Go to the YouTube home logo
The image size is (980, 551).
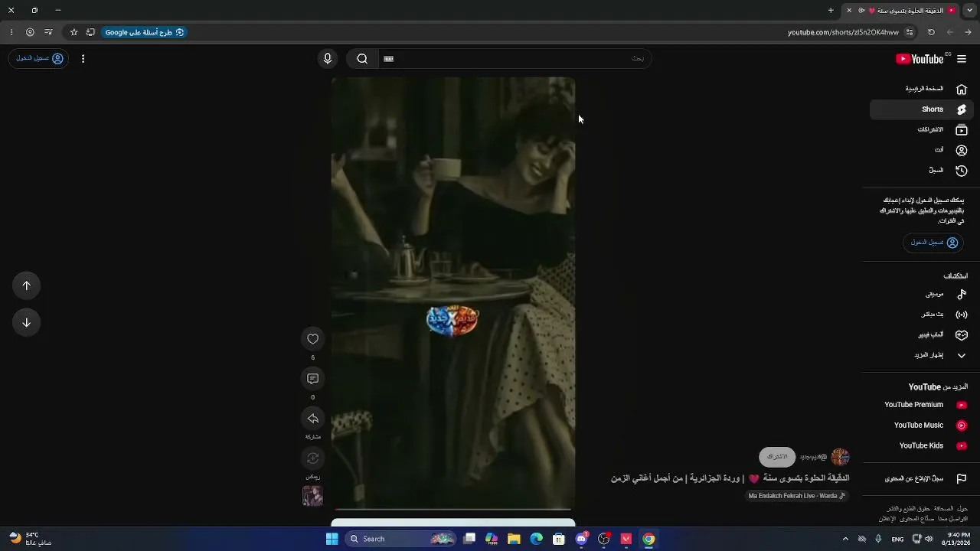coord(920,59)
